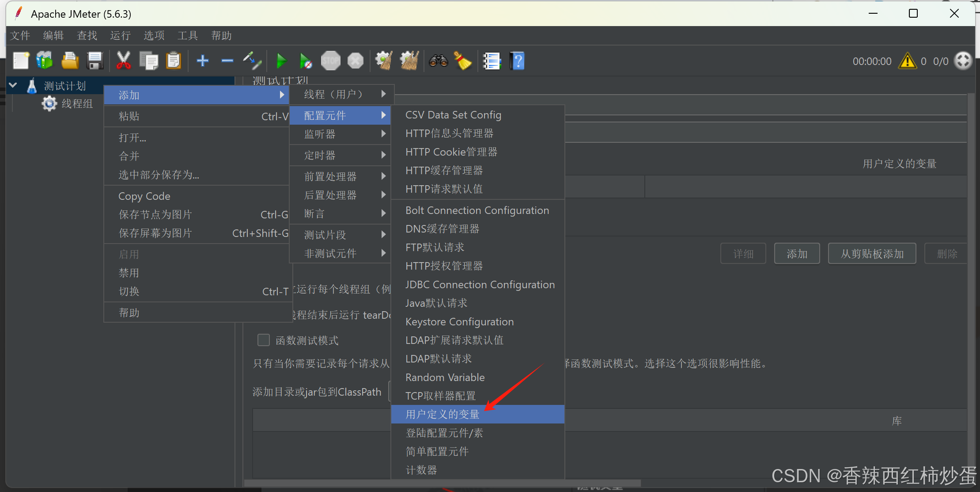Choose CSV Data Set Config

pos(478,115)
